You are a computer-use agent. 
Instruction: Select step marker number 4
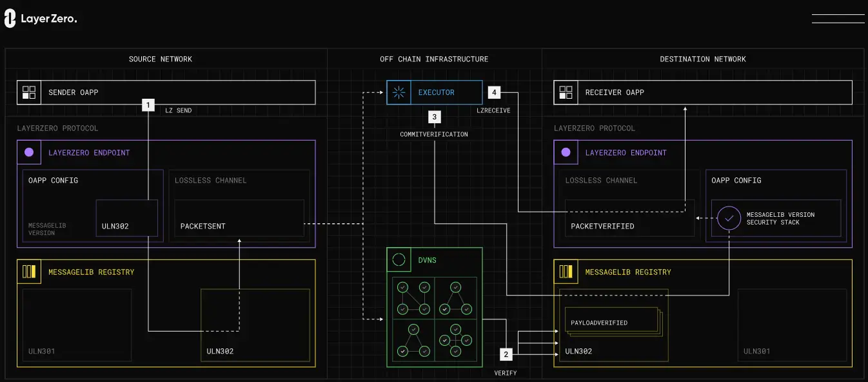[494, 92]
